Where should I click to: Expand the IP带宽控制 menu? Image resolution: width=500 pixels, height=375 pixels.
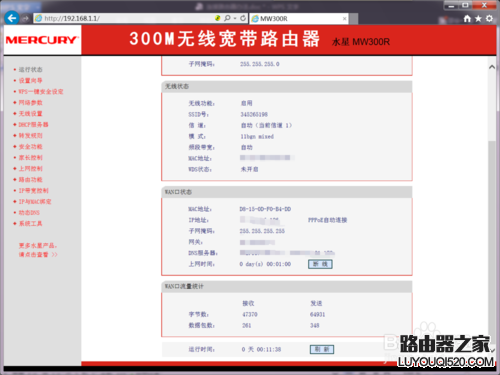(x=33, y=190)
